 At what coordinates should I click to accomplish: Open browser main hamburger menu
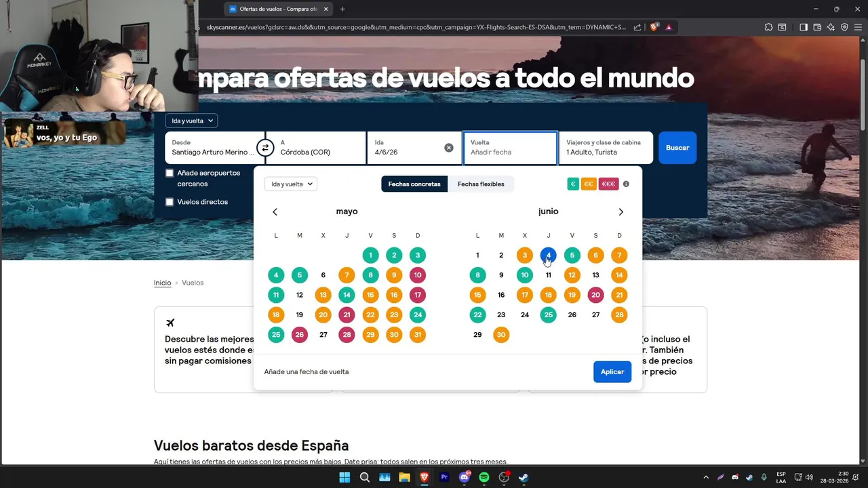tap(858, 27)
